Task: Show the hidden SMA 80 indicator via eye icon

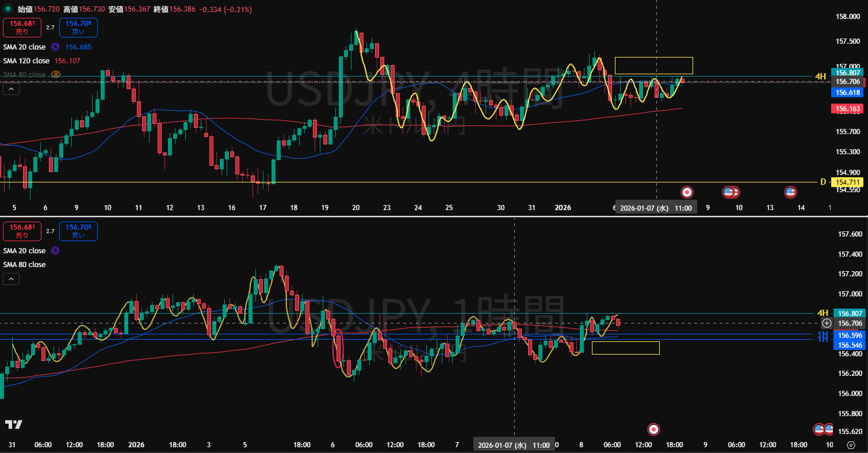Action: coord(56,74)
